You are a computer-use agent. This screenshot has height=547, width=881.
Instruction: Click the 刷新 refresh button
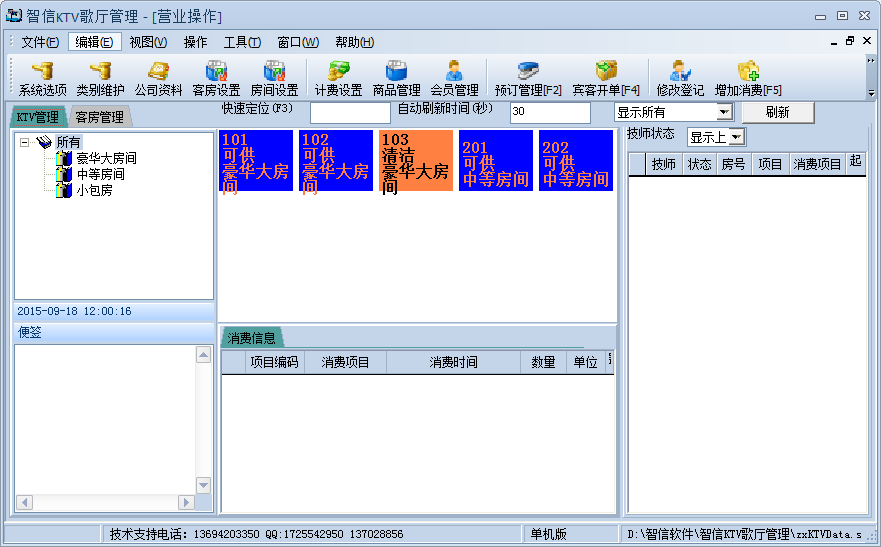coord(777,112)
